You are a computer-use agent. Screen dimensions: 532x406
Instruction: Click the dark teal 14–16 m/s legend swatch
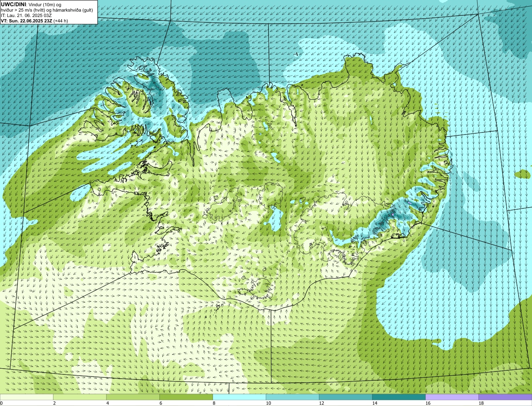coord(399,397)
